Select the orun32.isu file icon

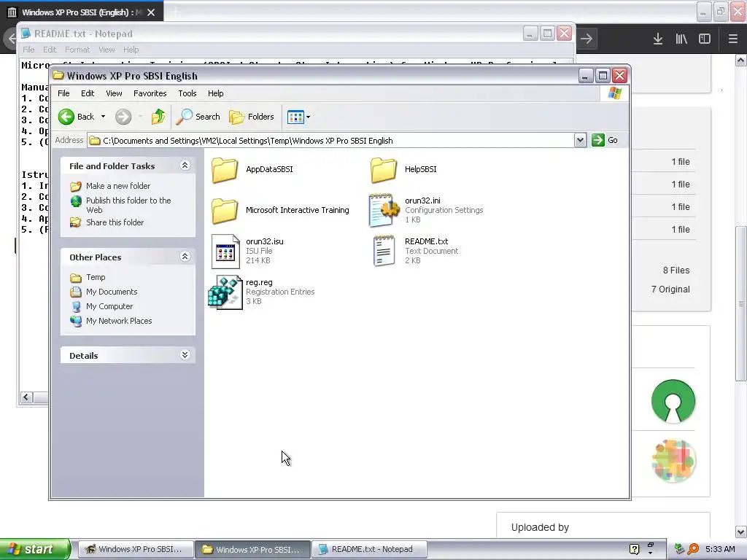pyautogui.click(x=225, y=252)
